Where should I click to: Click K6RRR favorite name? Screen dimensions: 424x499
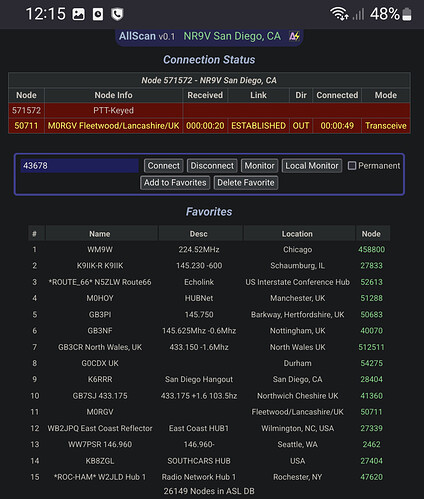100,379
